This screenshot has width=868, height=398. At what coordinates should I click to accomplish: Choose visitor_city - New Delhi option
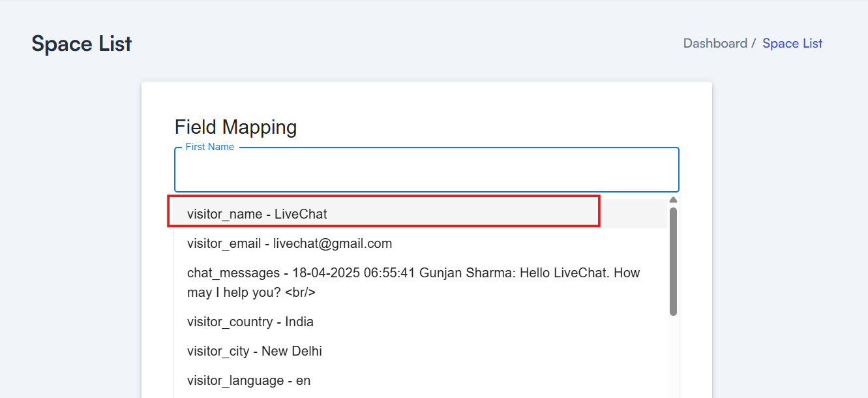[x=421, y=351]
